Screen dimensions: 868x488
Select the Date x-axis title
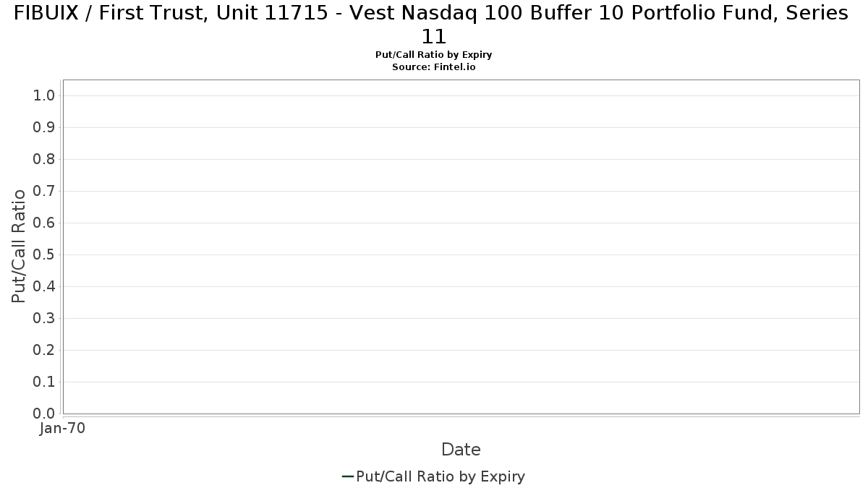(461, 450)
